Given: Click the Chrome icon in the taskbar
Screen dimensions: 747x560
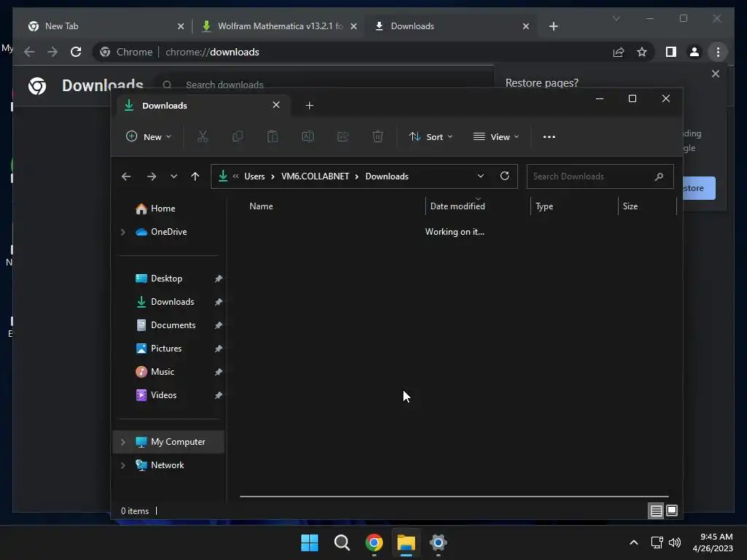Looking at the screenshot, I should pyautogui.click(x=374, y=542).
